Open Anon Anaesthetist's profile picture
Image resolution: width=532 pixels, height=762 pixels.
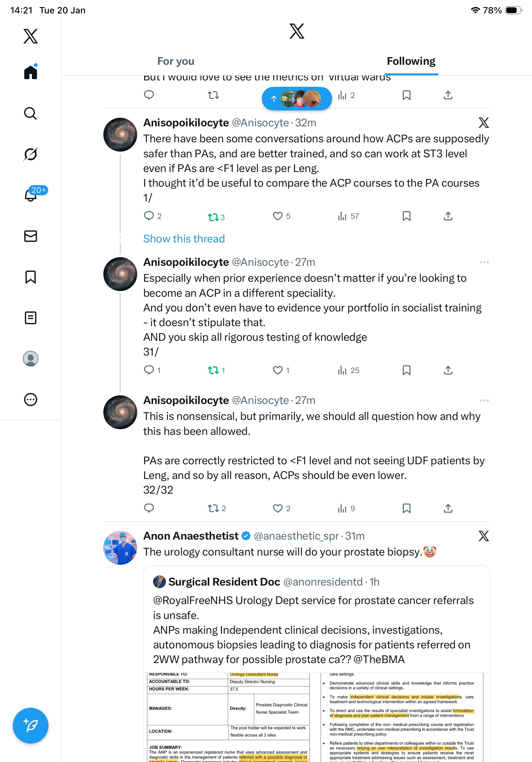coord(120,548)
